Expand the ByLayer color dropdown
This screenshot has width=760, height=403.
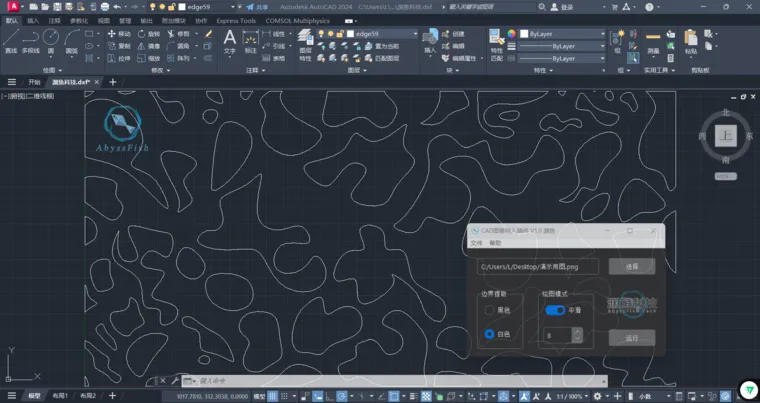(x=563, y=34)
